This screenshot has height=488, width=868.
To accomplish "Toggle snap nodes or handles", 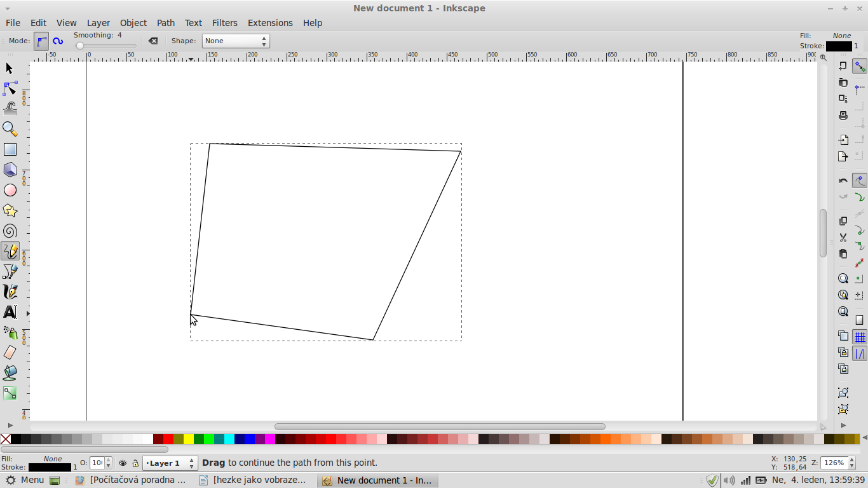I will (x=860, y=180).
